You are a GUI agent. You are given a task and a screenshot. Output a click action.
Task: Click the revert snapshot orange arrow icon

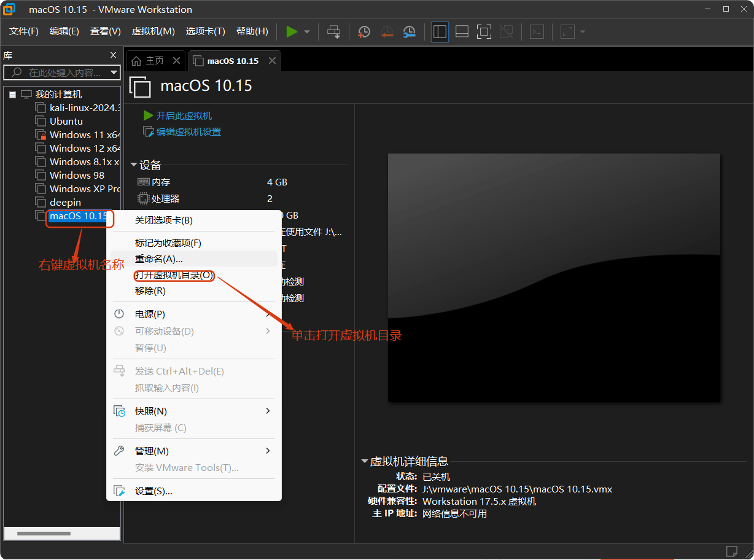click(x=386, y=31)
